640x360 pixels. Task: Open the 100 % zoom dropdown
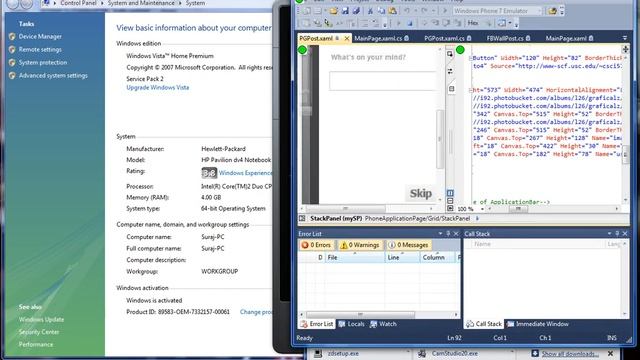coord(482,209)
